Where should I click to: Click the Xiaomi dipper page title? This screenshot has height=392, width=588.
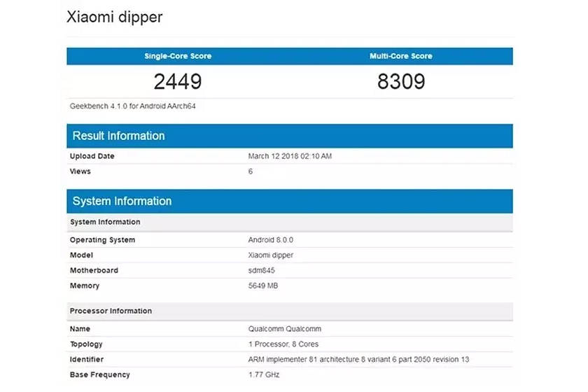114,17
